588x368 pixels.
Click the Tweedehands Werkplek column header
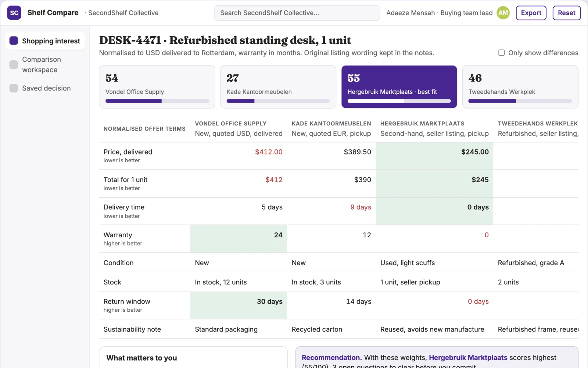[x=536, y=129]
